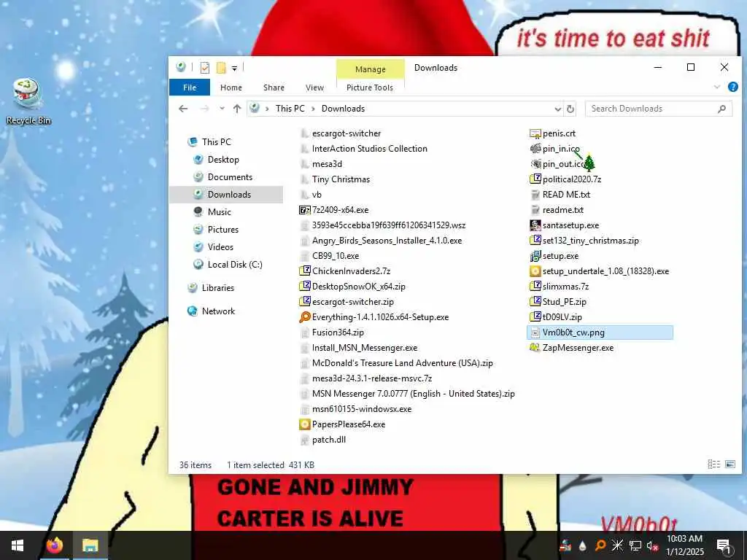
Task: Click Downloads in address bar path
Action: [x=343, y=109]
